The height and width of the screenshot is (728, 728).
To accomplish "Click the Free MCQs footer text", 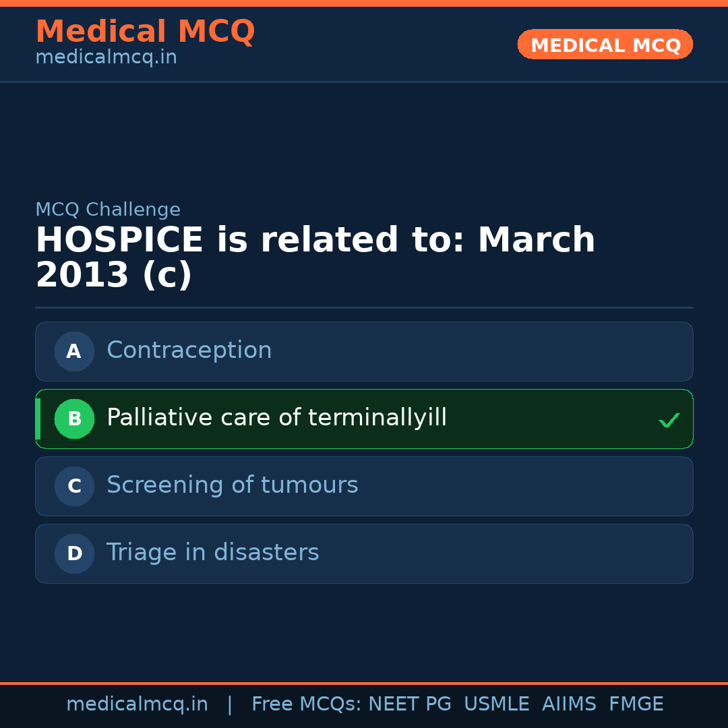I will 306,704.
